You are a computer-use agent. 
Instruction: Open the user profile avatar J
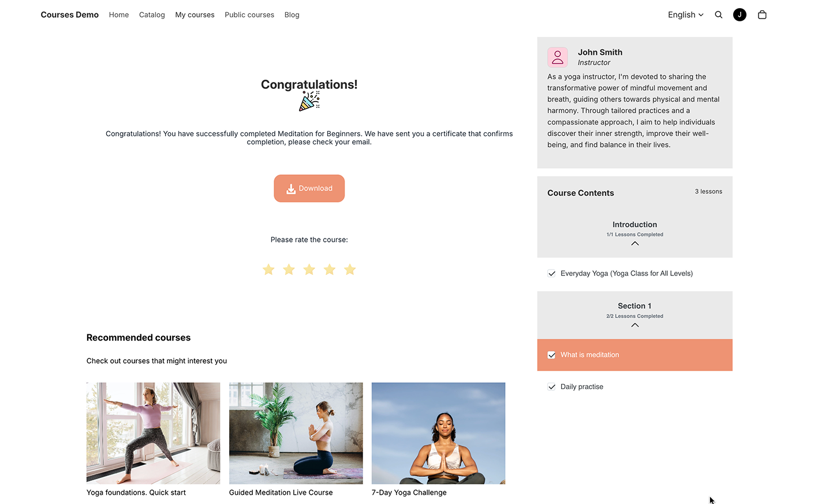click(x=740, y=15)
